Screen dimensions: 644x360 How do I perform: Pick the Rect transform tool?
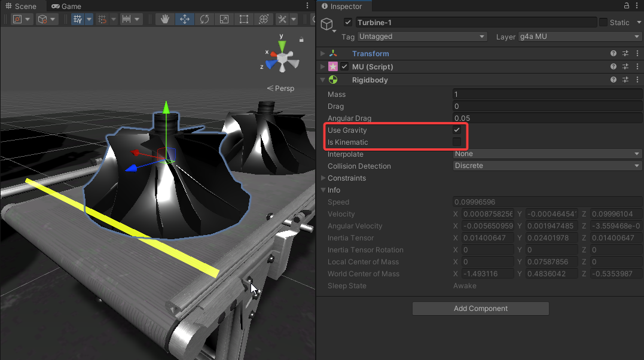click(x=244, y=19)
